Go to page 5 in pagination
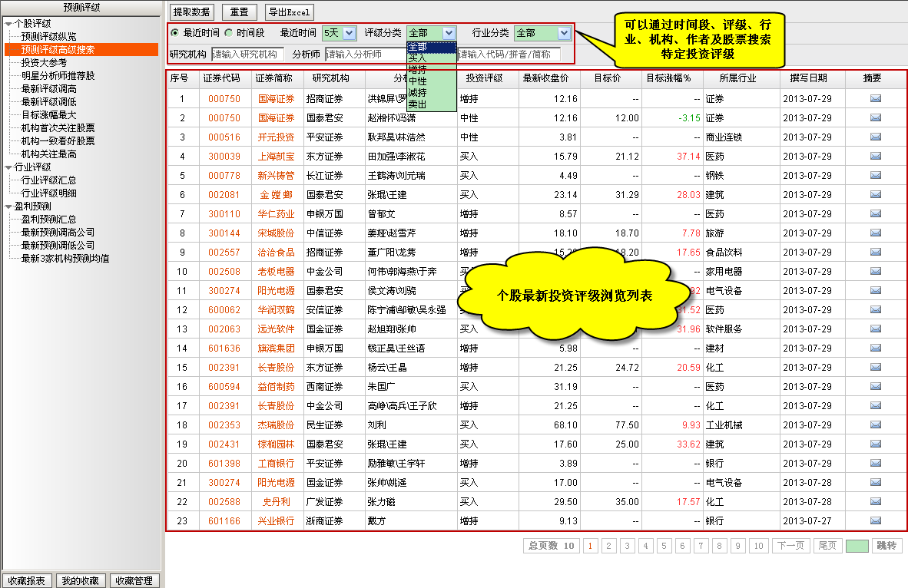 point(664,546)
